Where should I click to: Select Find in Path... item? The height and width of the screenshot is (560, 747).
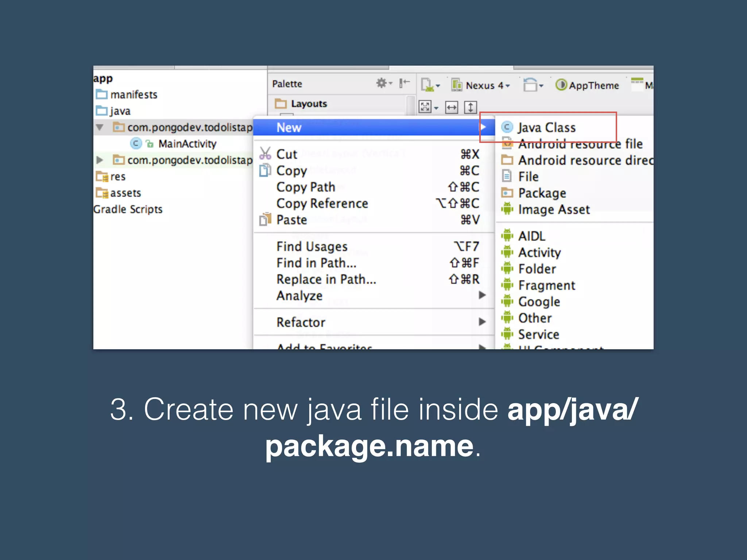click(x=374, y=263)
